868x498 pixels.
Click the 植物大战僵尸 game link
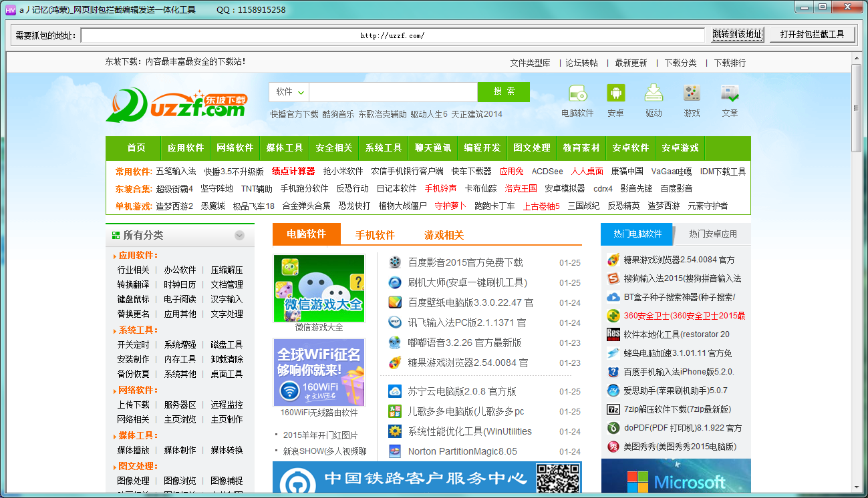402,206
